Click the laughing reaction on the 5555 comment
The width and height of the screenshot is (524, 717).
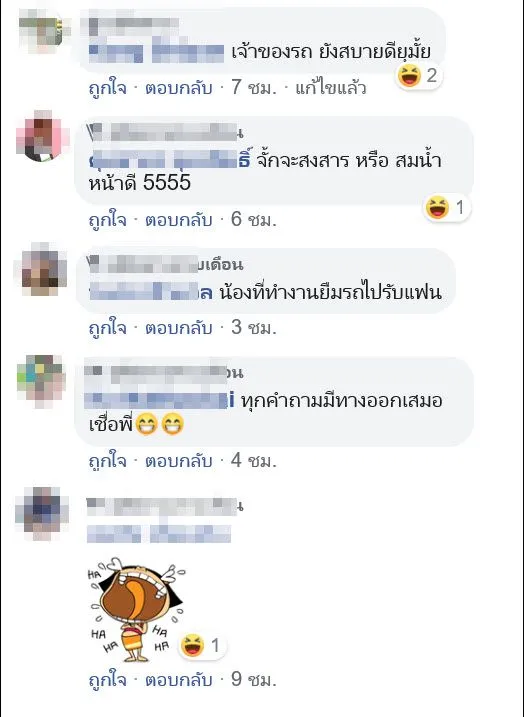click(x=446, y=208)
